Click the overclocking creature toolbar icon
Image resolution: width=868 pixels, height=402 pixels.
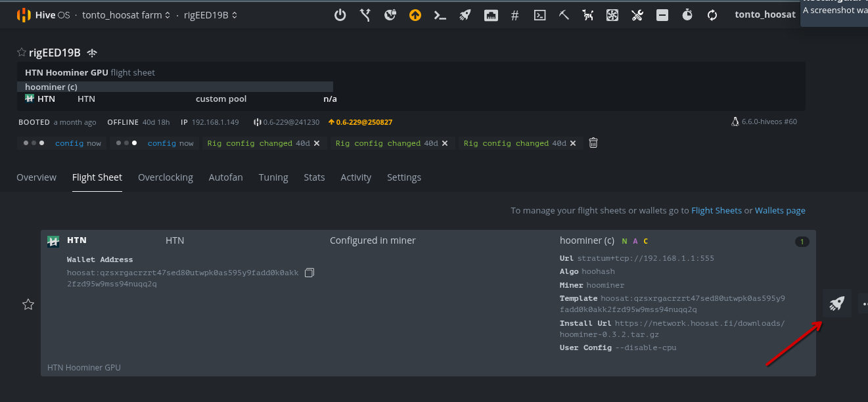point(588,14)
